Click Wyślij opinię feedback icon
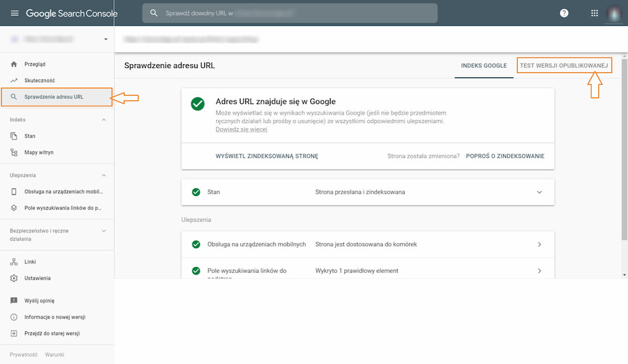The height and width of the screenshot is (364, 628). pyautogui.click(x=14, y=300)
